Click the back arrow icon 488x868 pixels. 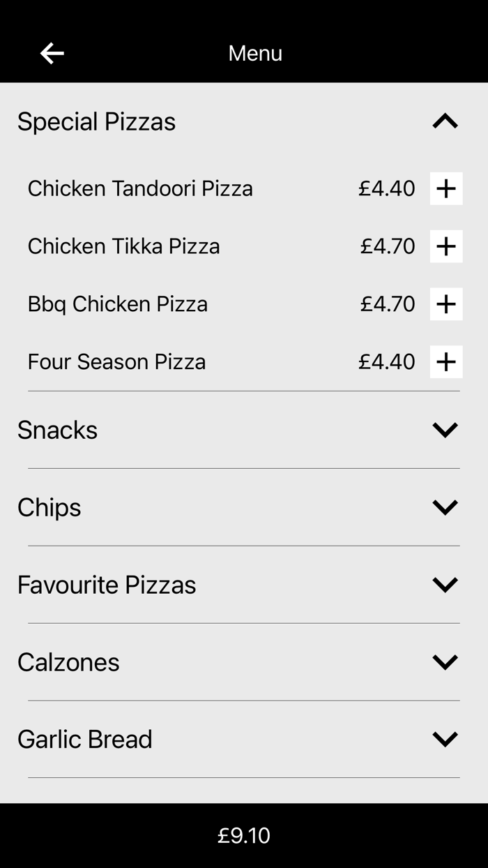[52, 53]
